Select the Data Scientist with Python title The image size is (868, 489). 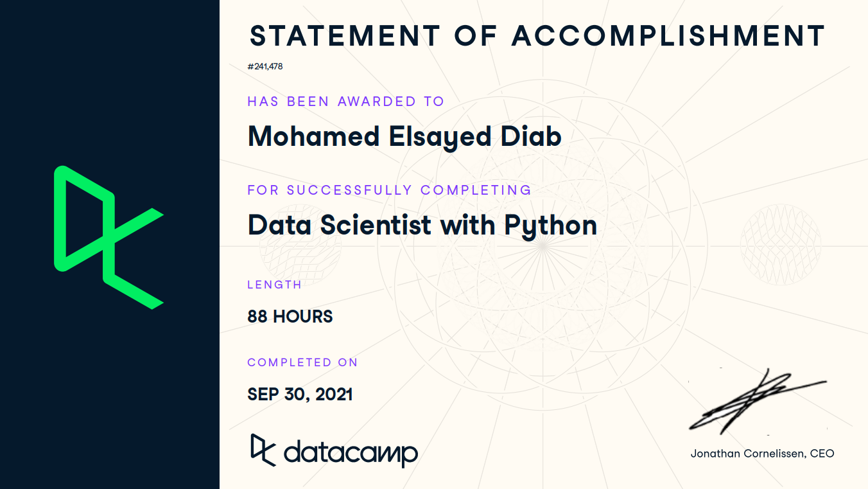(x=422, y=225)
